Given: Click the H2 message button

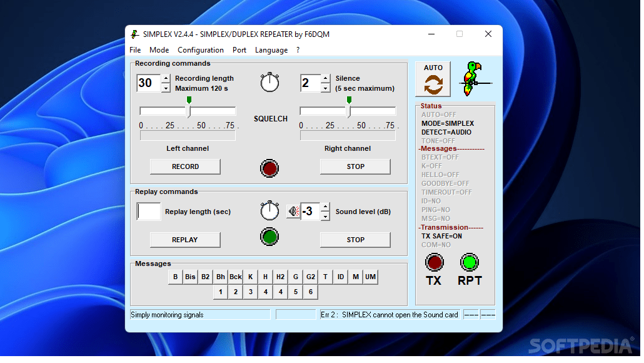Looking at the screenshot, I should pos(281,277).
